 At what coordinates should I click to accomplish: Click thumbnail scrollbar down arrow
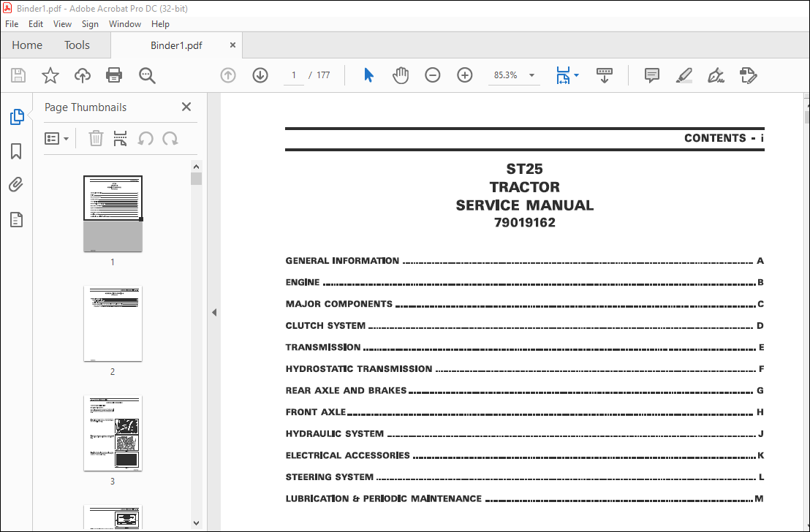pos(196,522)
